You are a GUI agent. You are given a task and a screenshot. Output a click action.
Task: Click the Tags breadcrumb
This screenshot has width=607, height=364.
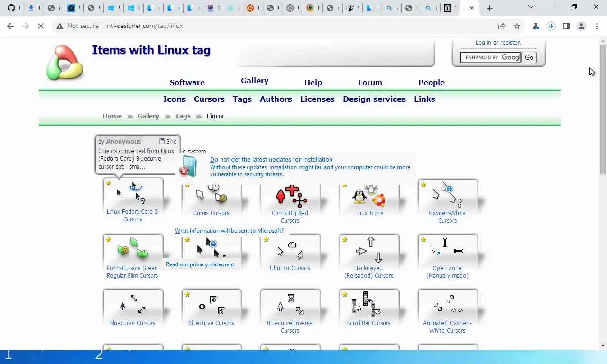coord(183,116)
